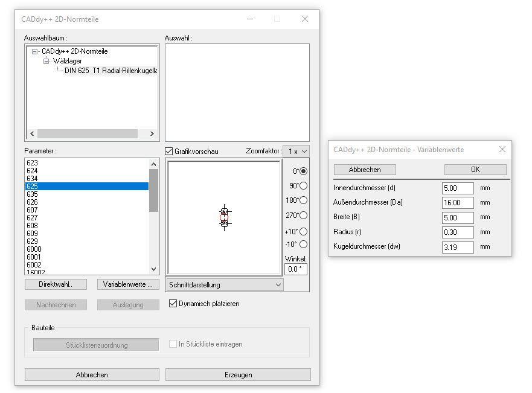The height and width of the screenshot is (393, 532).
Task: Collapse the CADdy++ 2D-Normteile root node
Action: click(x=35, y=52)
